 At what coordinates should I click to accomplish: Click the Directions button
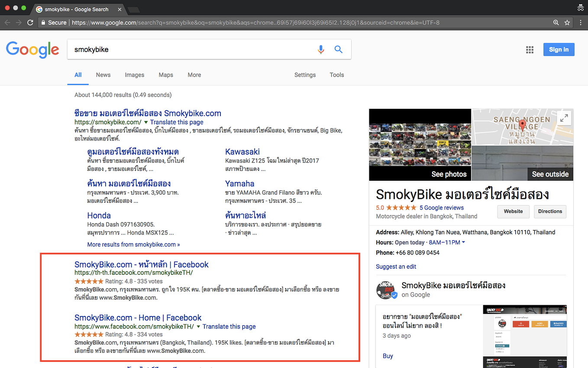click(x=550, y=212)
